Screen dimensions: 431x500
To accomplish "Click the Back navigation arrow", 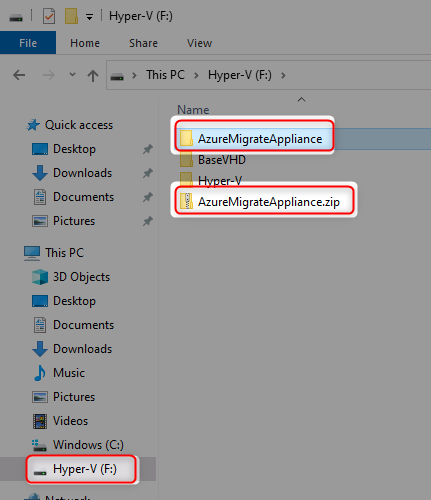I will coord(19,75).
